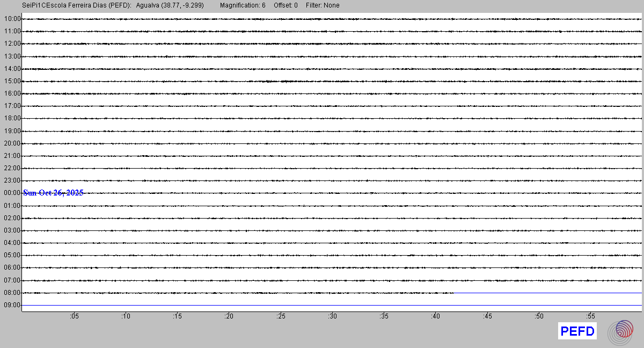The image size is (644, 348).
Task: Click the :20 minute axis tick
Action: [229, 316]
